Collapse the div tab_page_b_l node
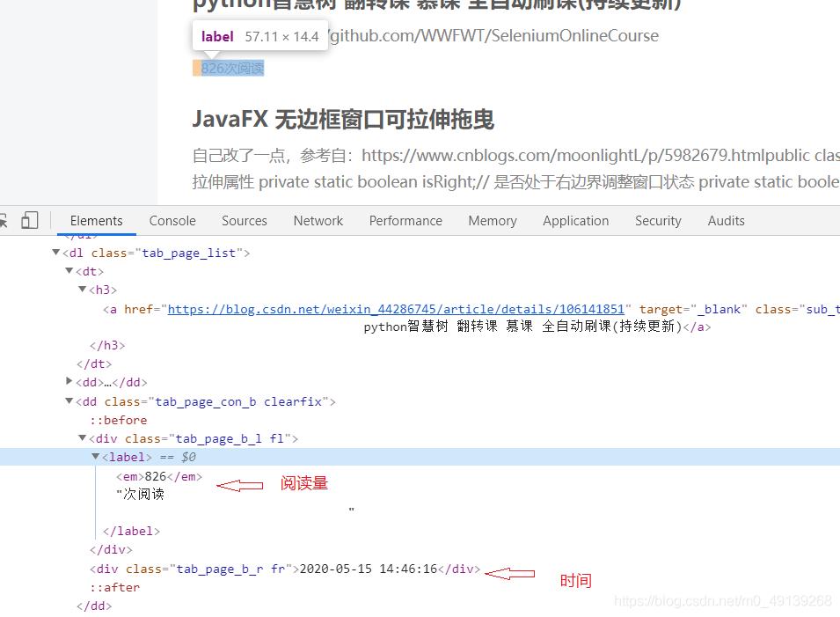Screen dimensions: 840x617 (82, 437)
